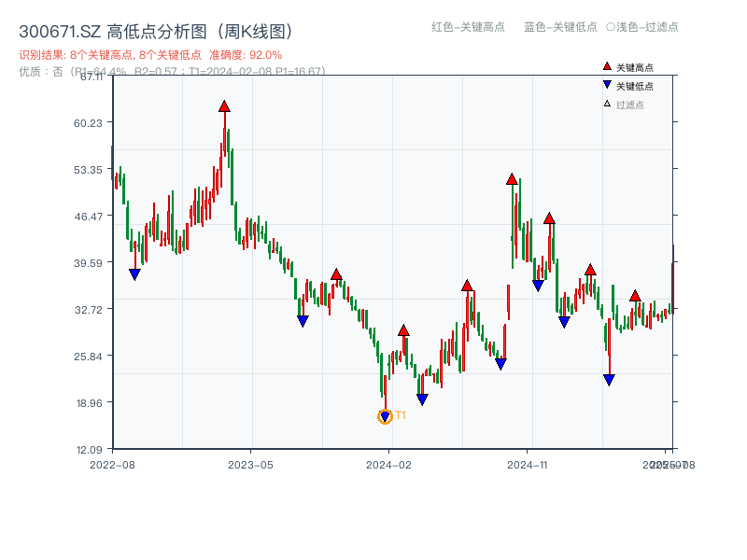
Task: Select the red high marker near 29 just after 2024-02
Action: click(x=403, y=330)
